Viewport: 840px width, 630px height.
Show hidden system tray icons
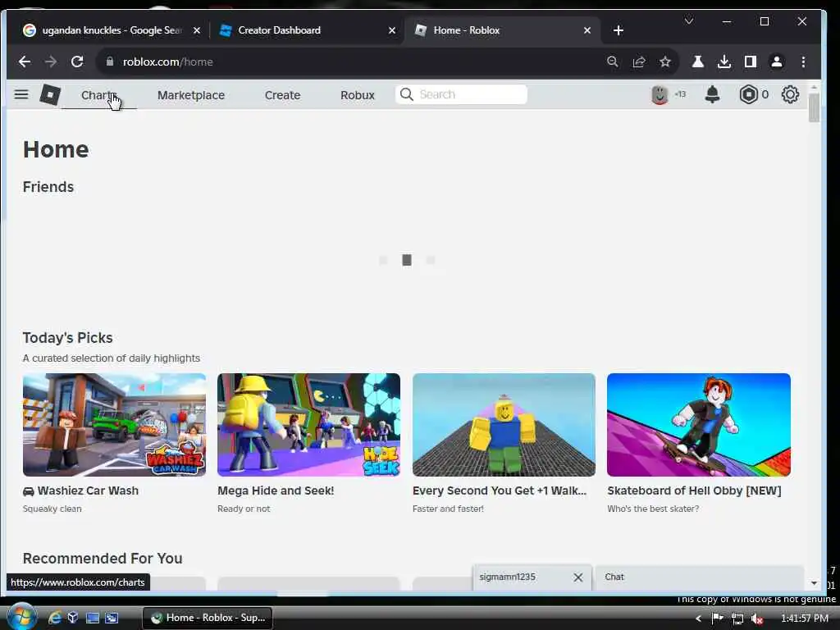click(x=698, y=619)
